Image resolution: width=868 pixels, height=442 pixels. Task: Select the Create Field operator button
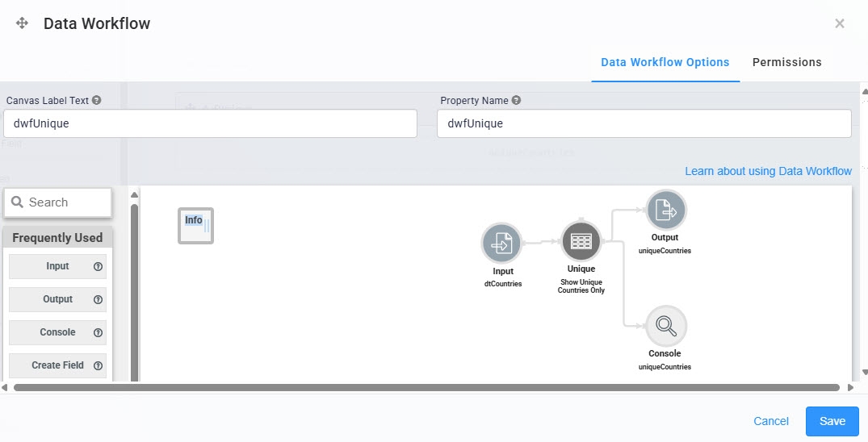point(57,365)
